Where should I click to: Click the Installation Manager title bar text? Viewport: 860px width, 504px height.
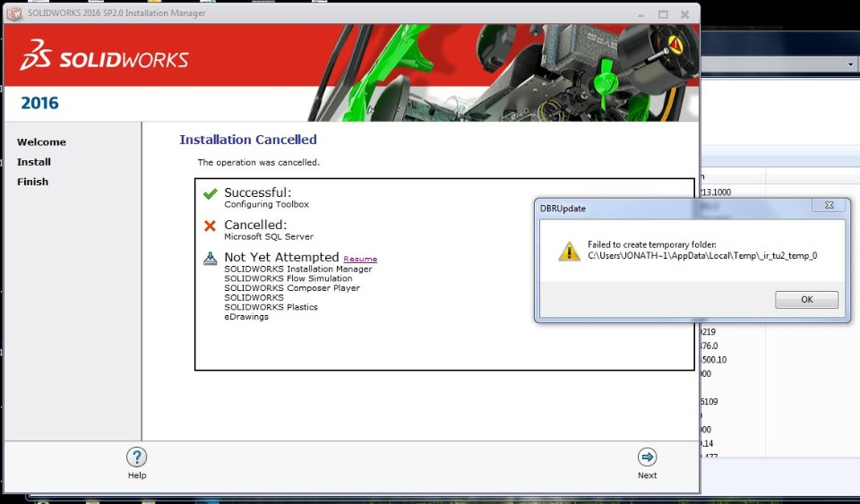pos(116,13)
